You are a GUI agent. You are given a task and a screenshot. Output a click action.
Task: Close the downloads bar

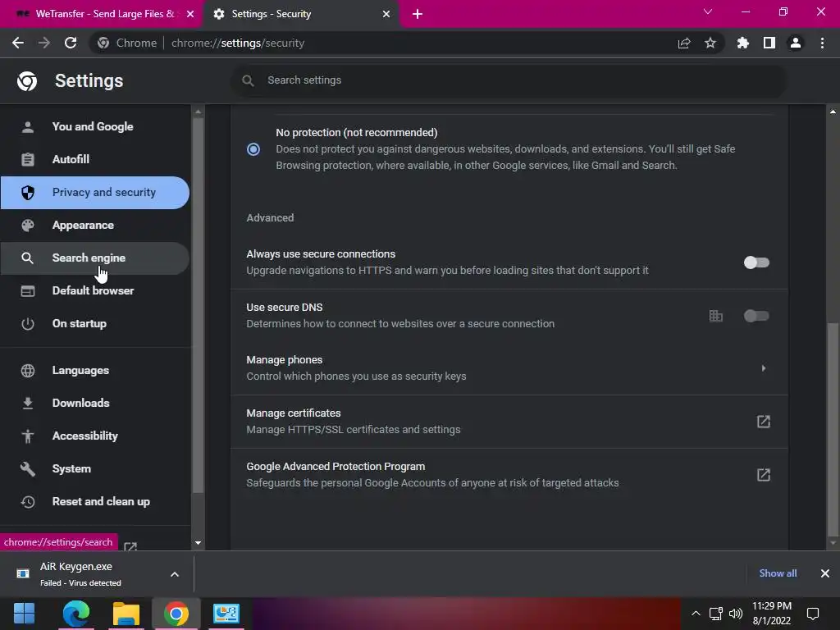(825, 573)
